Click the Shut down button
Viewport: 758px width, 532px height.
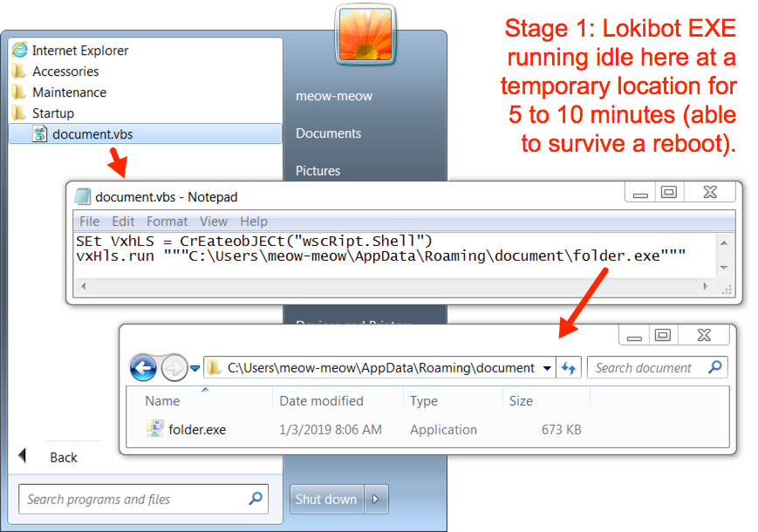[x=326, y=499]
